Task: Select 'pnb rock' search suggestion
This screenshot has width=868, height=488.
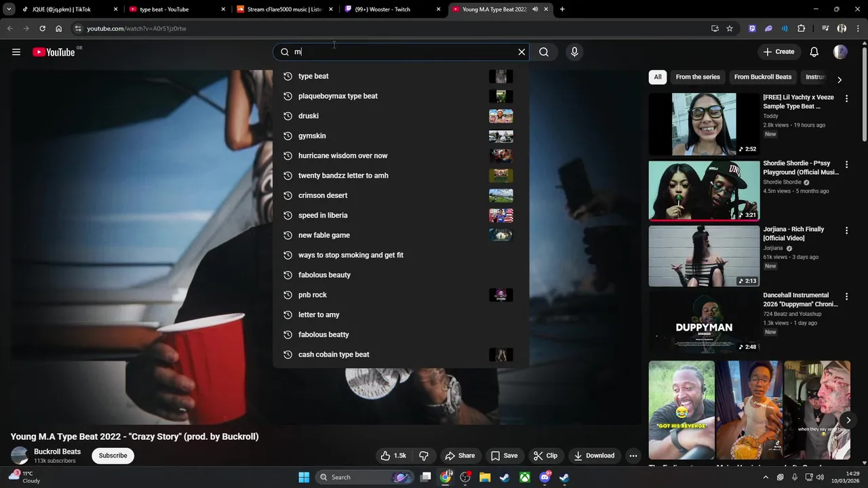Action: pos(401,295)
